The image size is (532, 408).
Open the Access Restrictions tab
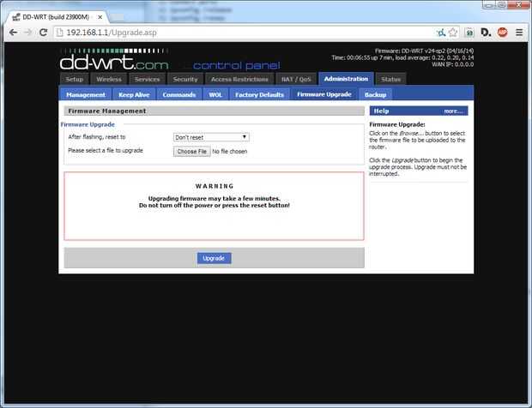click(239, 79)
